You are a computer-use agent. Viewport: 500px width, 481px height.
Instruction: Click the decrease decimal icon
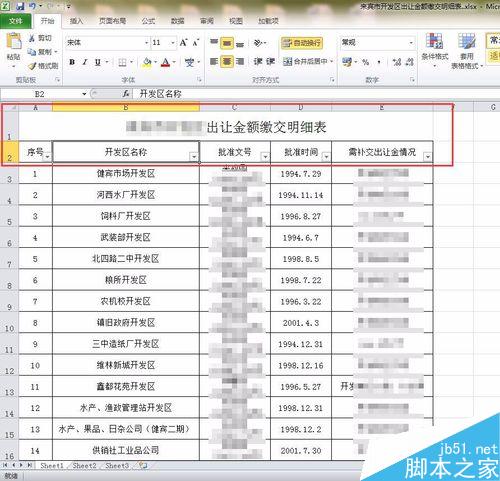(410, 62)
